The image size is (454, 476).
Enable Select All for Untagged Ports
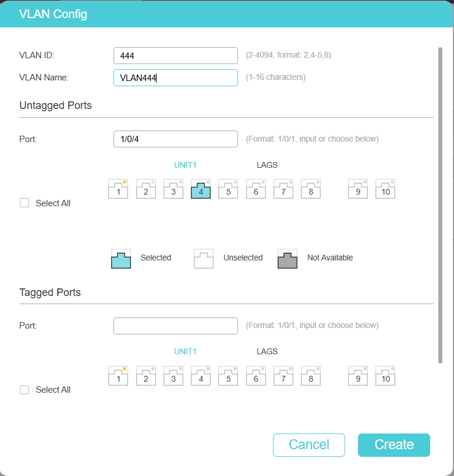click(24, 203)
